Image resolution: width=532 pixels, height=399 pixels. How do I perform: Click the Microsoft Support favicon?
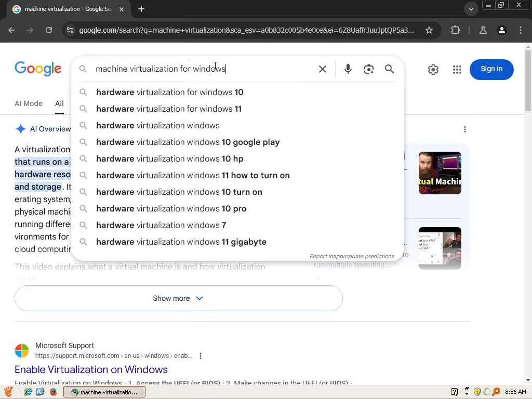(22, 351)
